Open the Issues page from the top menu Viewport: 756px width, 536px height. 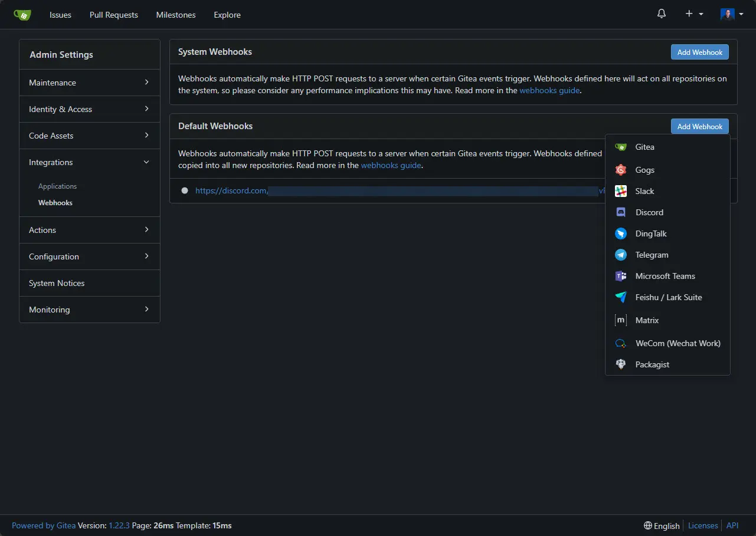(x=60, y=15)
